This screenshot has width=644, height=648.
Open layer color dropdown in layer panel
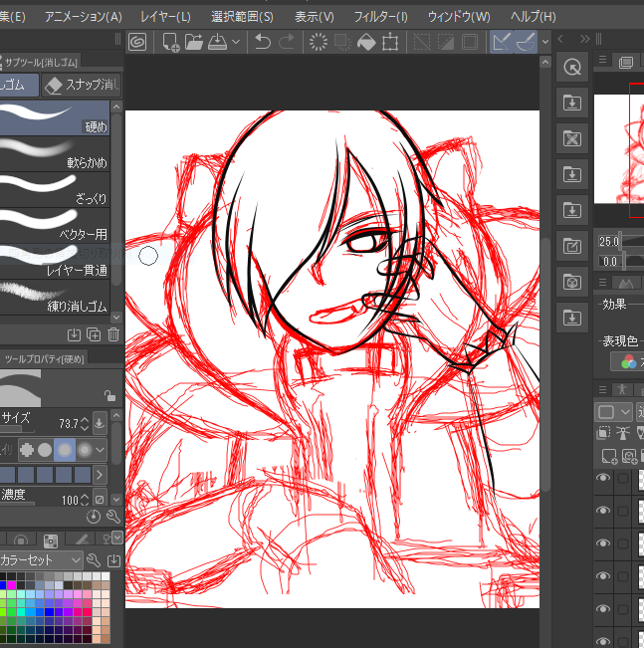point(613,412)
